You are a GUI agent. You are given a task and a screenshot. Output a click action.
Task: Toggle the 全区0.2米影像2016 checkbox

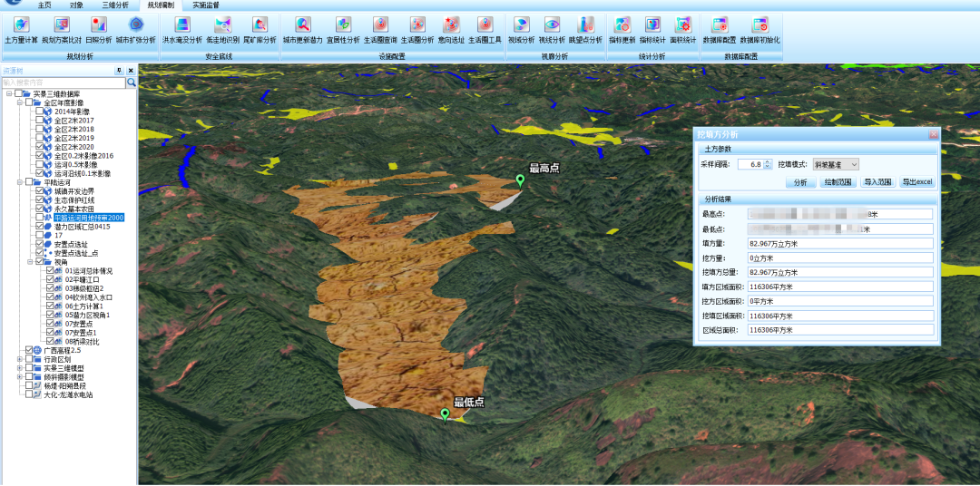(39, 156)
